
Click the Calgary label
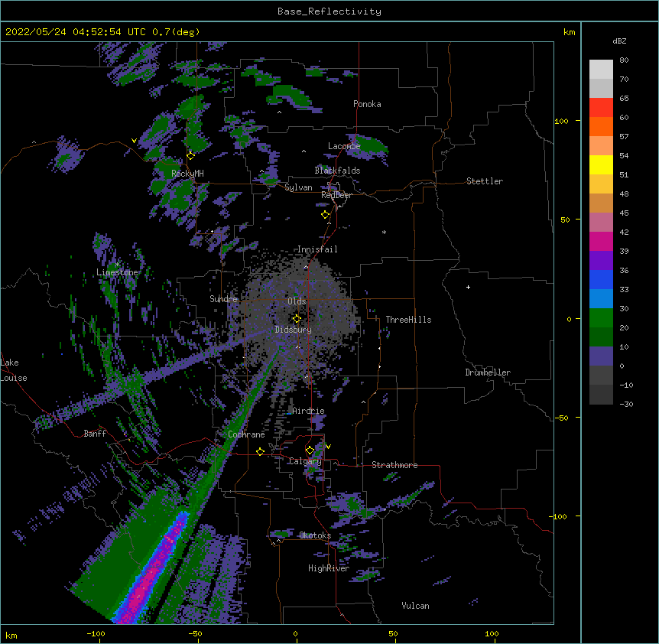tap(305, 461)
